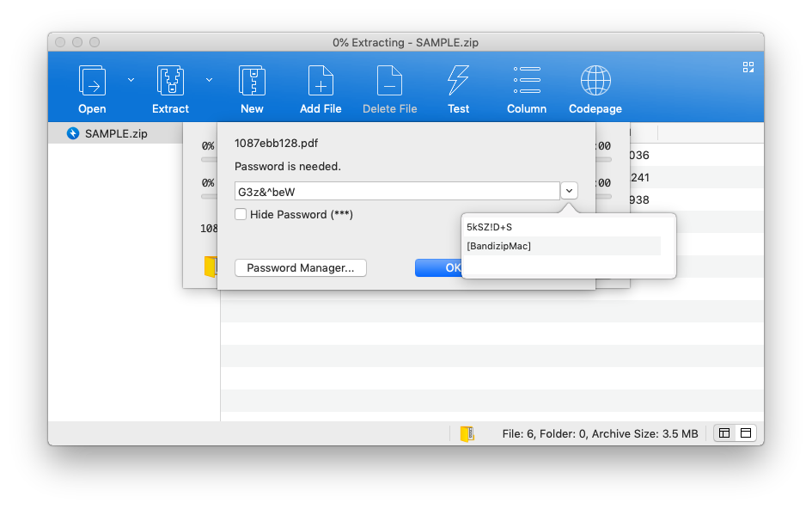Click the Codepage globe icon
The image size is (812, 509).
click(595, 81)
